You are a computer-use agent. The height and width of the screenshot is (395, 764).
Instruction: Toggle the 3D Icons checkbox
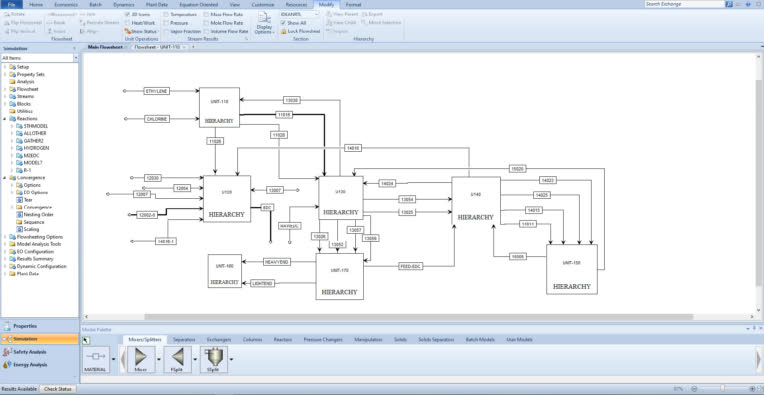[128, 15]
